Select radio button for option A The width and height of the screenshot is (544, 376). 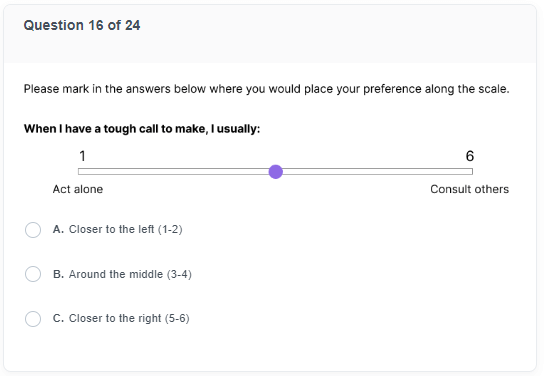tap(33, 230)
